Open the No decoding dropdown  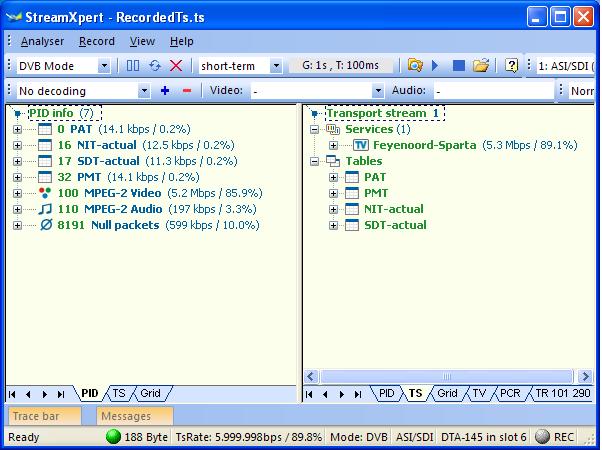point(143,91)
